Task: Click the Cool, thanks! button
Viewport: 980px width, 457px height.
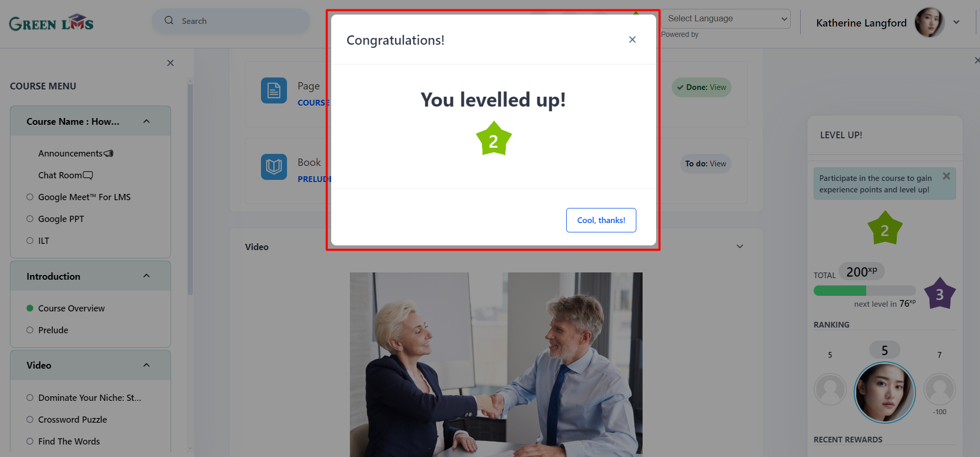Action: click(601, 220)
